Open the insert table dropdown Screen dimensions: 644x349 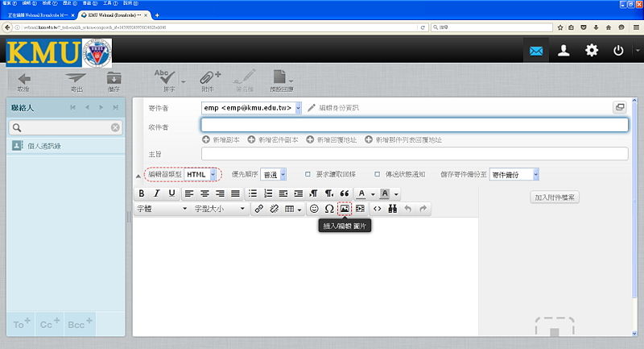[293, 210]
